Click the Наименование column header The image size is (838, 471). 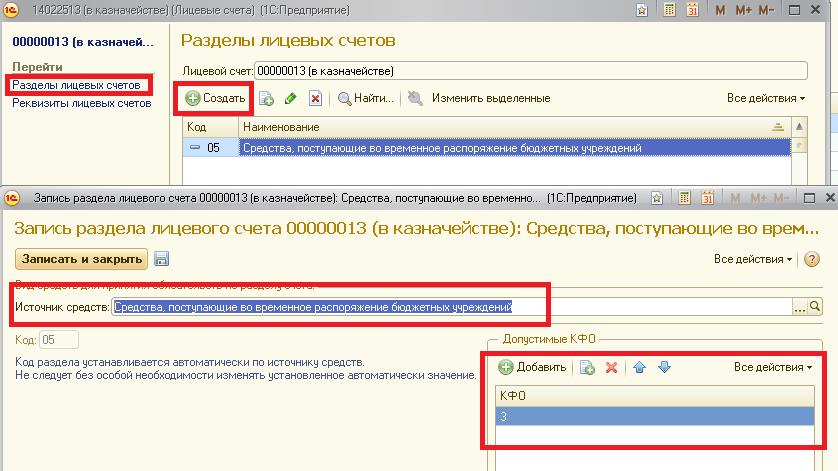click(514, 127)
